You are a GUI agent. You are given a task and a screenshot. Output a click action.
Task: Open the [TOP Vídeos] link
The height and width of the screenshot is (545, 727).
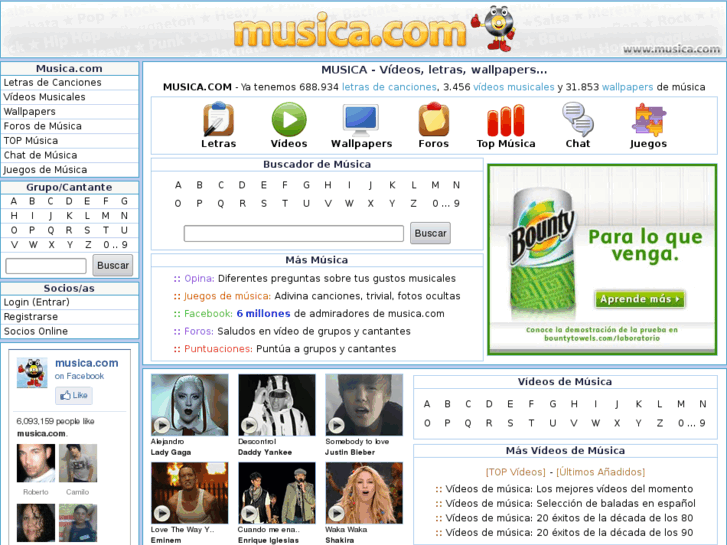tap(516, 472)
